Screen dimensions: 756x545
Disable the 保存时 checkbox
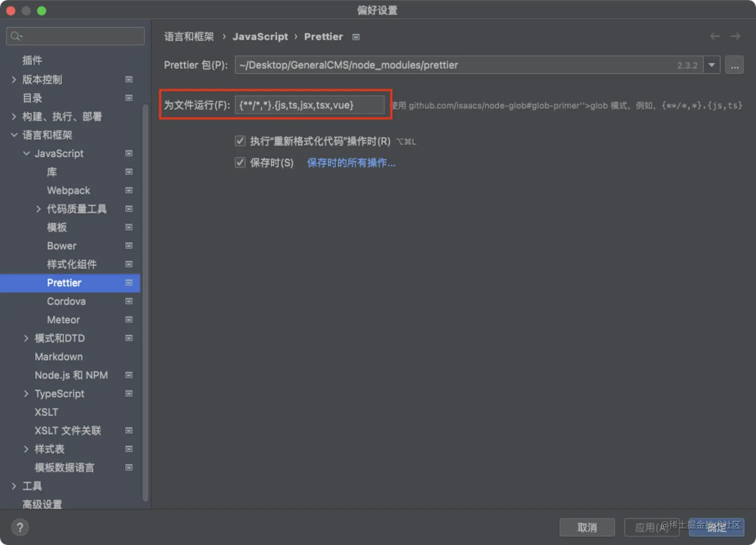(x=240, y=162)
